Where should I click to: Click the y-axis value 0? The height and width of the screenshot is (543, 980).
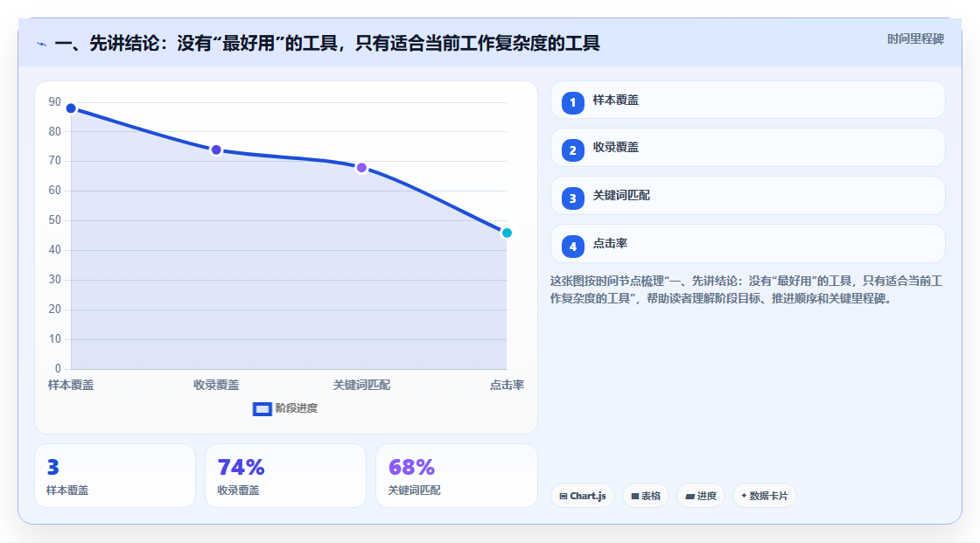(x=58, y=369)
